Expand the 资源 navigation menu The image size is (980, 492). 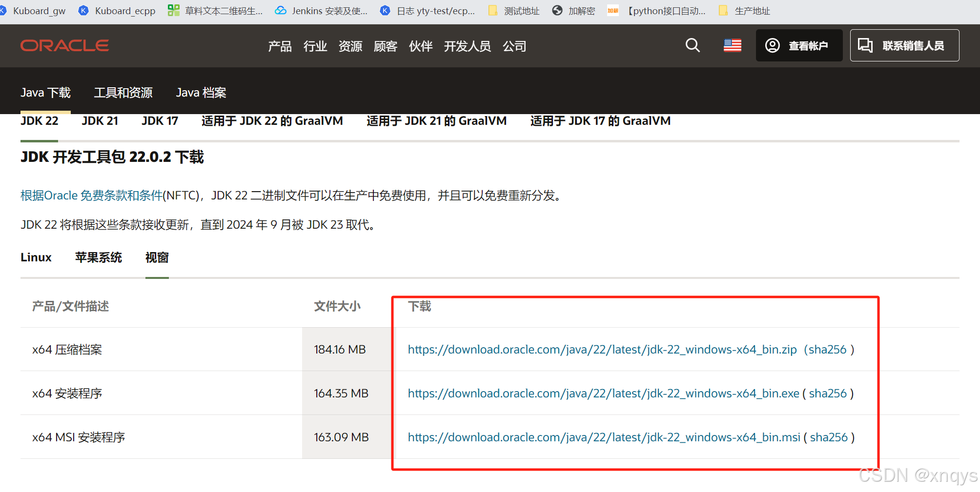[350, 46]
